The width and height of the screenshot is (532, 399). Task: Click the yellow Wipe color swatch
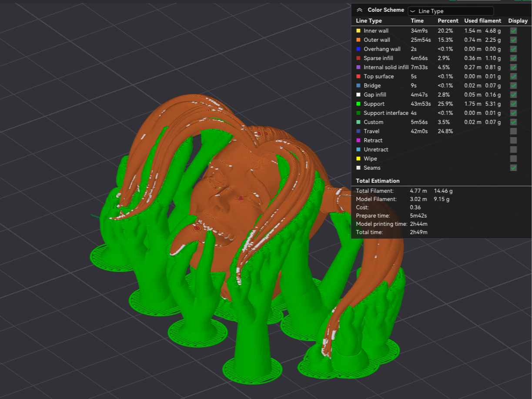(358, 158)
